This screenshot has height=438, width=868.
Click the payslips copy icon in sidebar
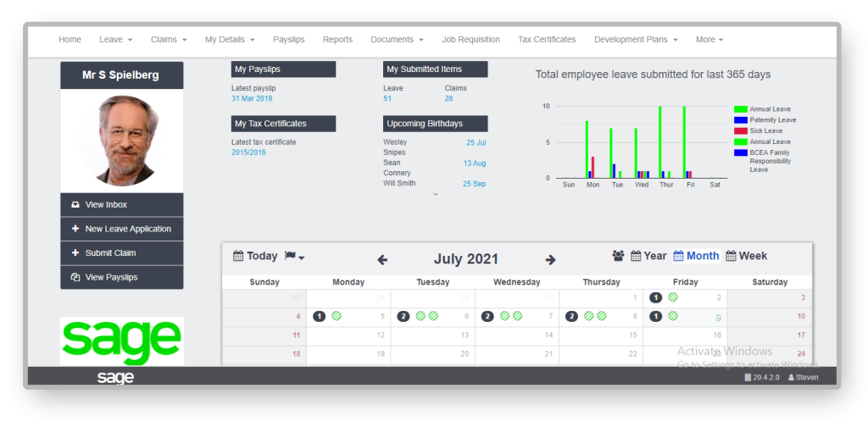pos(75,277)
